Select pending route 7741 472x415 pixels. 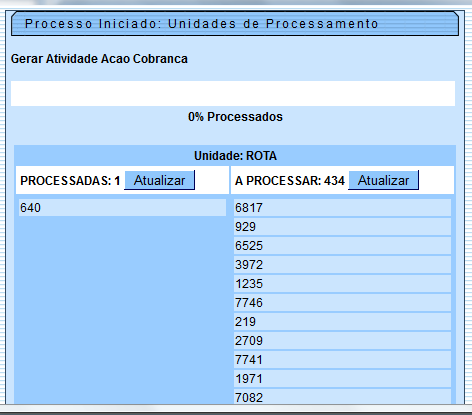(342, 360)
